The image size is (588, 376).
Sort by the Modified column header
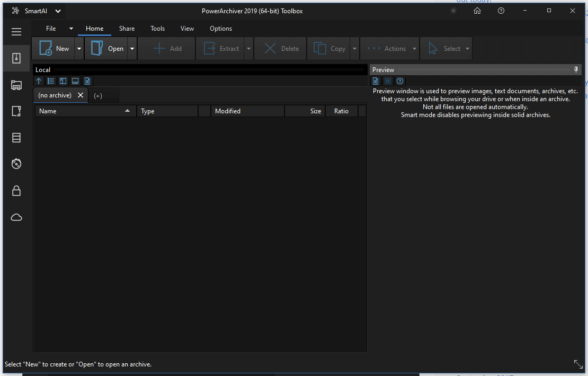247,111
